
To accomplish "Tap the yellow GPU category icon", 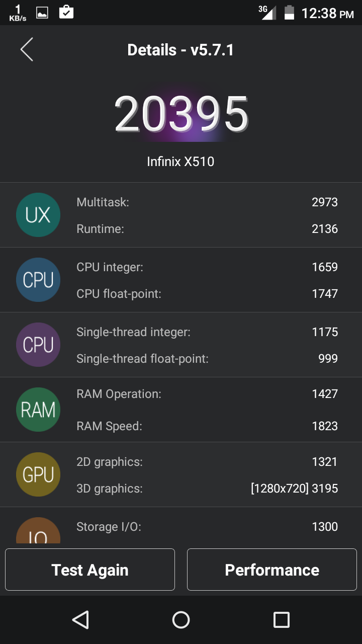I will point(38,474).
